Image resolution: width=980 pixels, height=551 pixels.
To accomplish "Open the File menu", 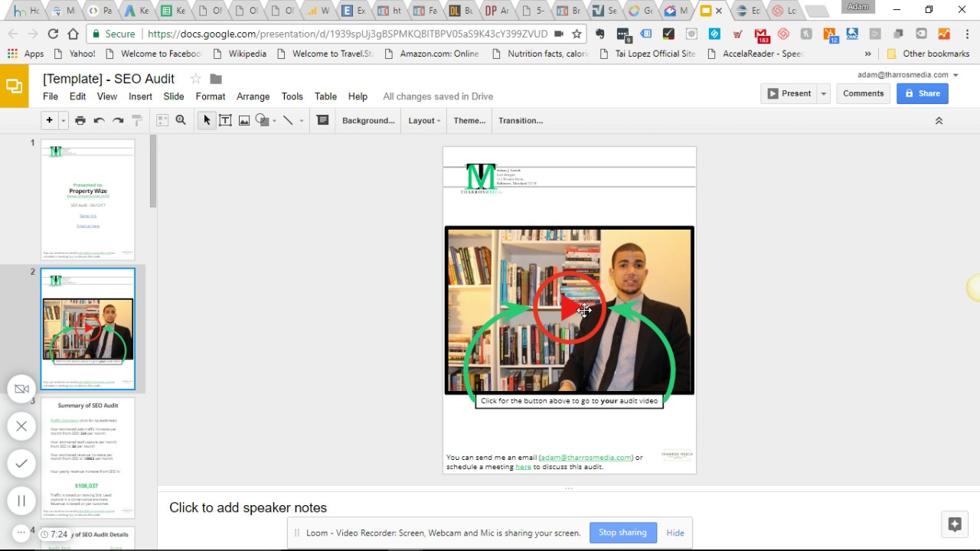I will click(x=51, y=96).
